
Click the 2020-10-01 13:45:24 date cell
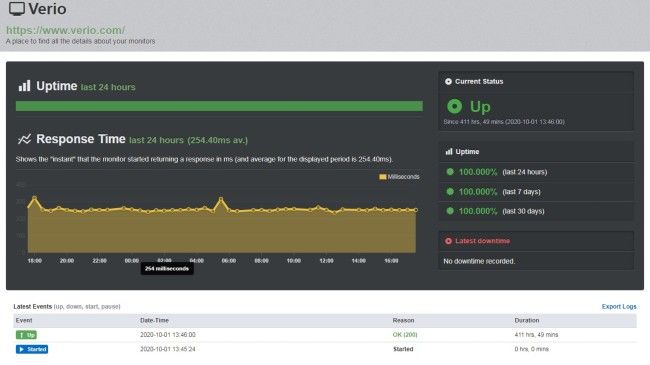coord(168,349)
